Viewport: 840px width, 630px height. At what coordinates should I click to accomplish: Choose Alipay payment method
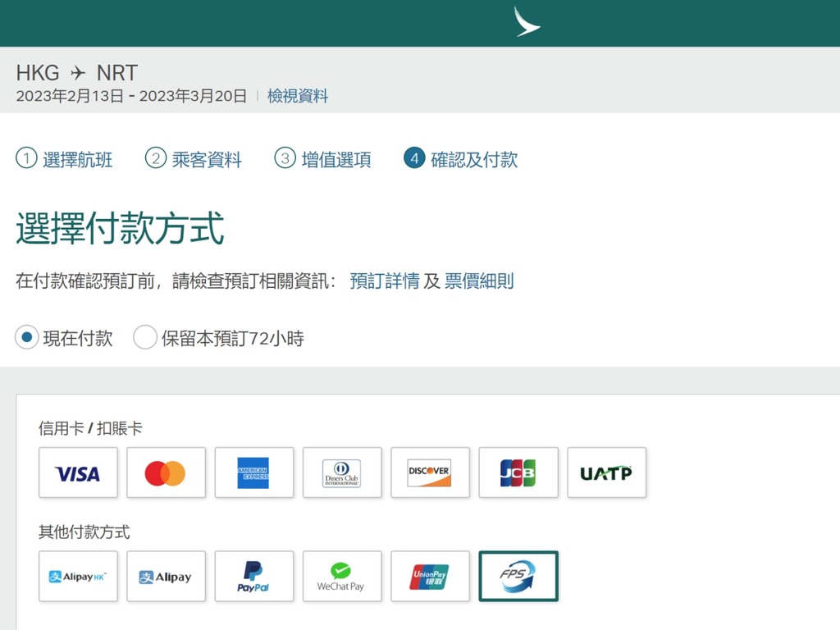coord(166,577)
